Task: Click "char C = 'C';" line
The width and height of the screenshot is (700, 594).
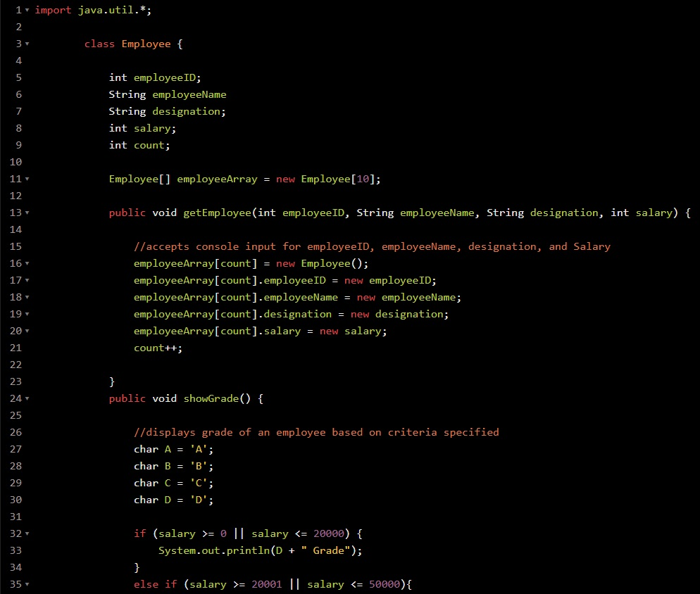Action: click(x=174, y=484)
